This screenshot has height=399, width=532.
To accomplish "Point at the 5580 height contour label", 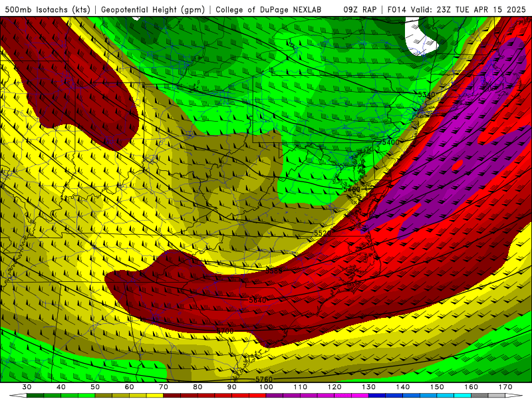I will [x=274, y=271].
